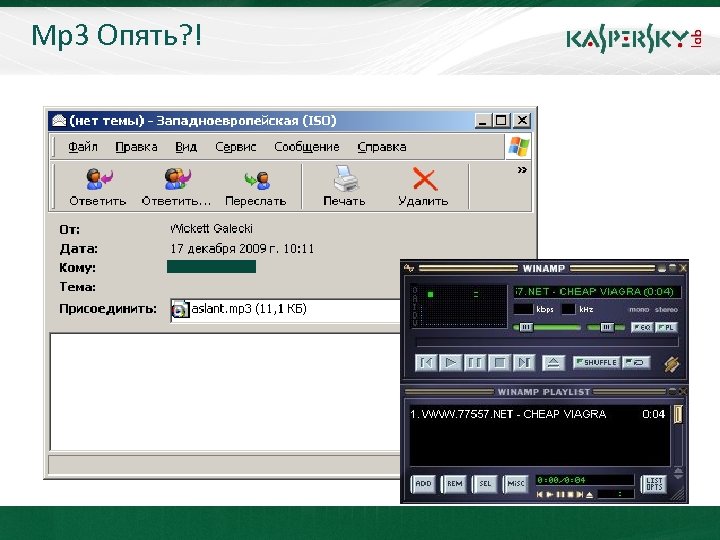Maximize the email message window
720x540 pixels.
click(x=501, y=121)
